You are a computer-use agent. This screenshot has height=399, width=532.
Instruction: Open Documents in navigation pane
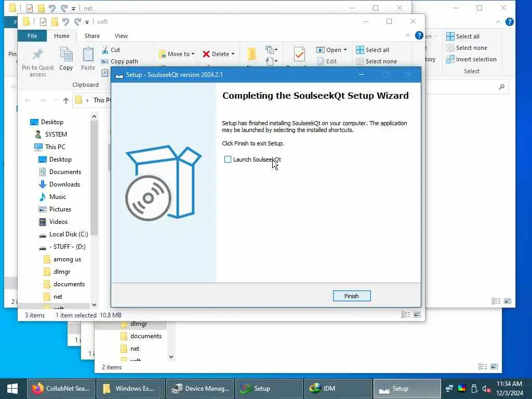point(60,172)
